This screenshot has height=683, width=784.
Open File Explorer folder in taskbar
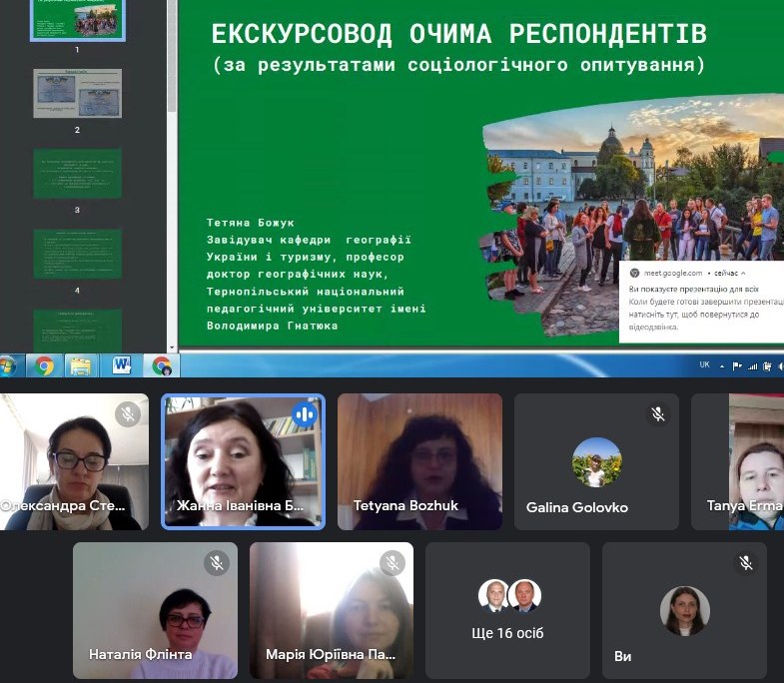pyautogui.click(x=81, y=366)
